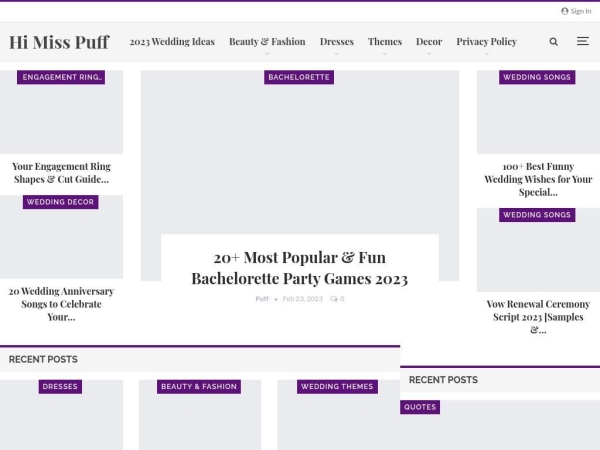Expand the Beauty & Fashion dropdown menu
The image size is (600, 450).
click(267, 42)
